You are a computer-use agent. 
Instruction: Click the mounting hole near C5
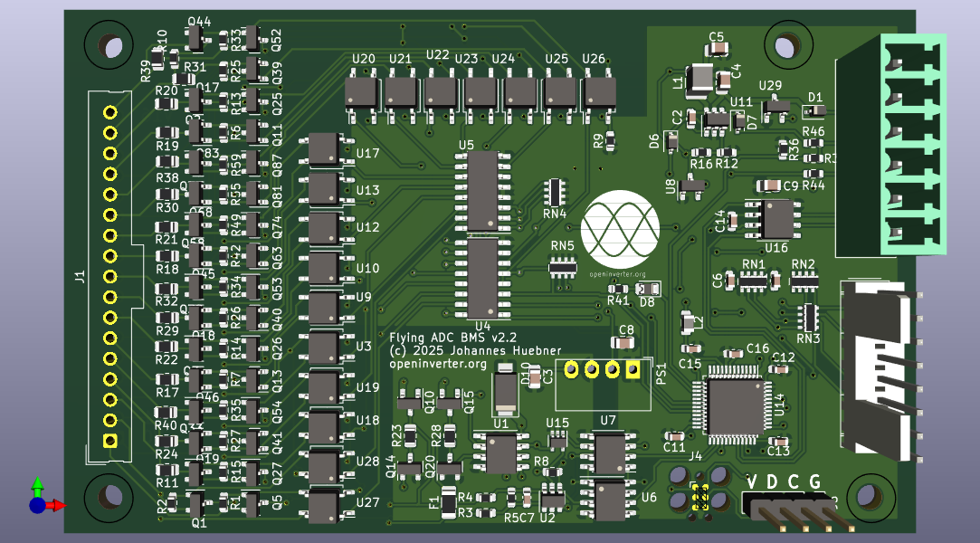pyautogui.click(x=787, y=45)
